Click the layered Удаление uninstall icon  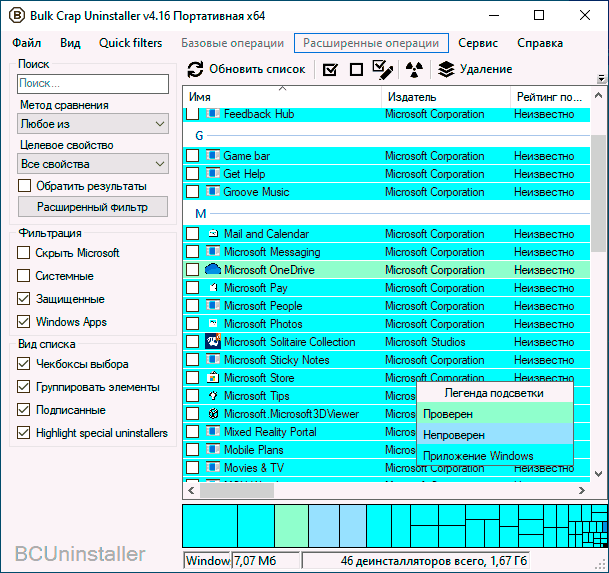[x=446, y=70]
